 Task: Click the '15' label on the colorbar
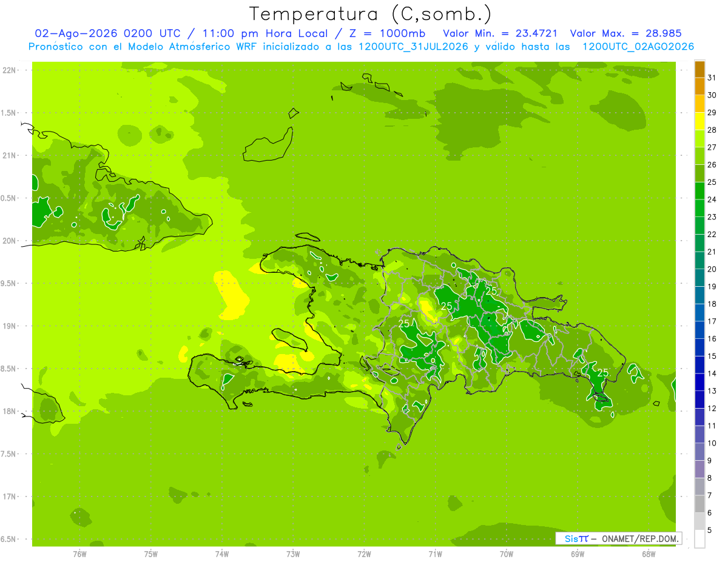(712, 356)
